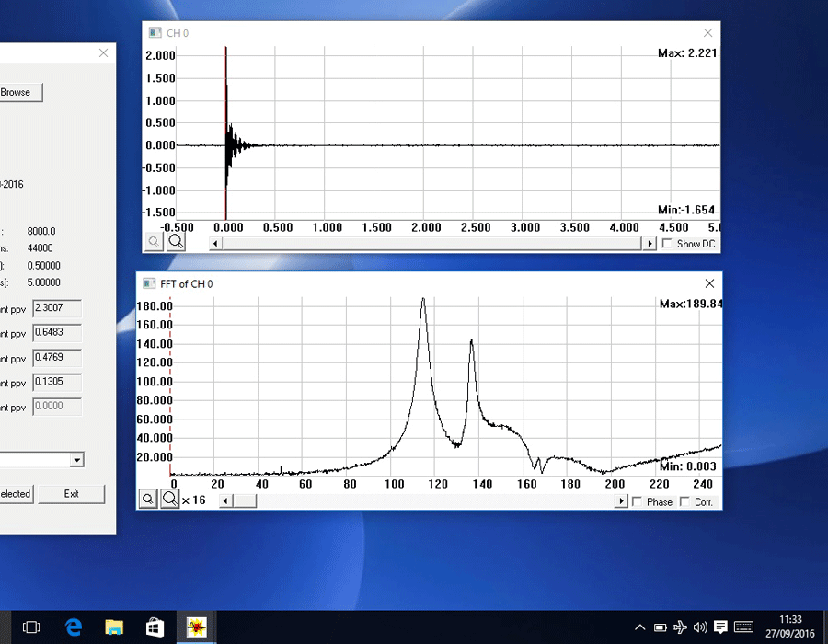Viewport: 828px width, 644px height.
Task: Open File Explorer from the taskbar
Action: point(114,627)
